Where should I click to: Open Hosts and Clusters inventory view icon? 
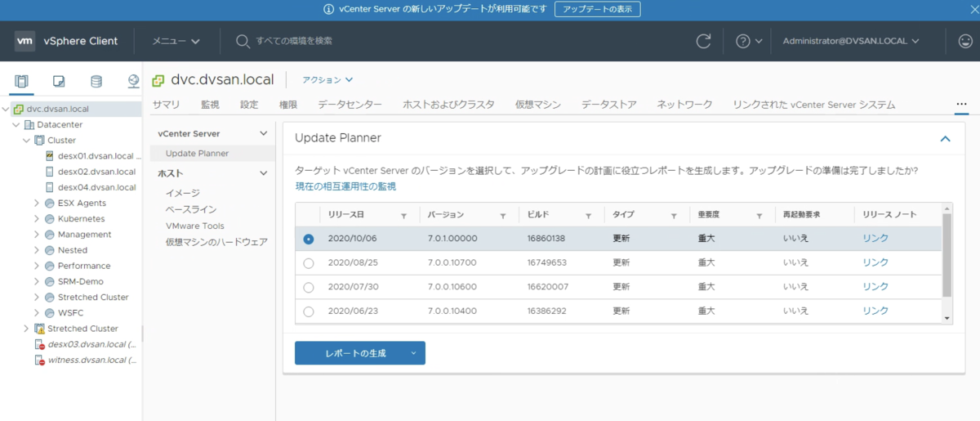coord(21,82)
